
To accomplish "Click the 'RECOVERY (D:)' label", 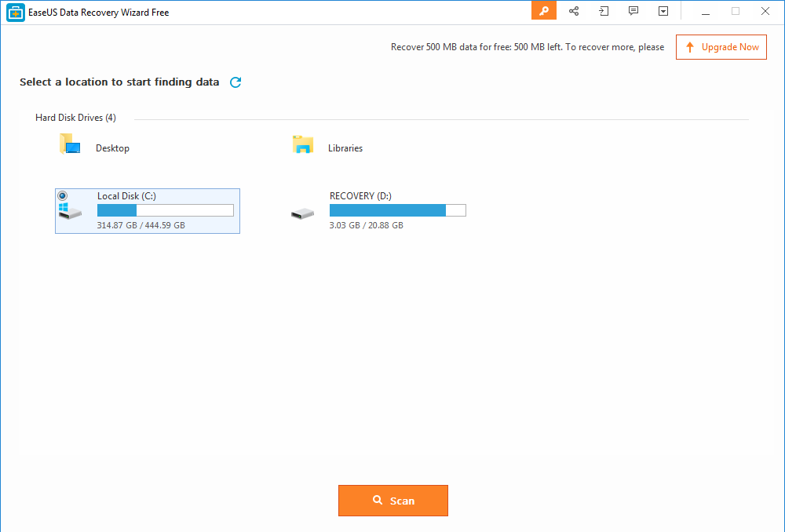I will pyautogui.click(x=360, y=196).
